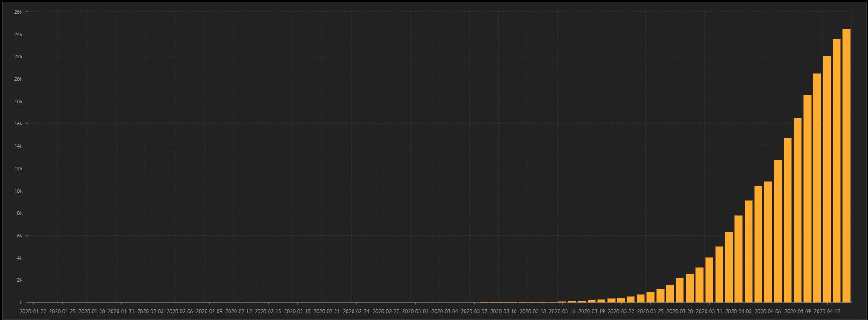Click the 18k y-axis label
Viewport: 868px width, 320px height.
coord(18,101)
